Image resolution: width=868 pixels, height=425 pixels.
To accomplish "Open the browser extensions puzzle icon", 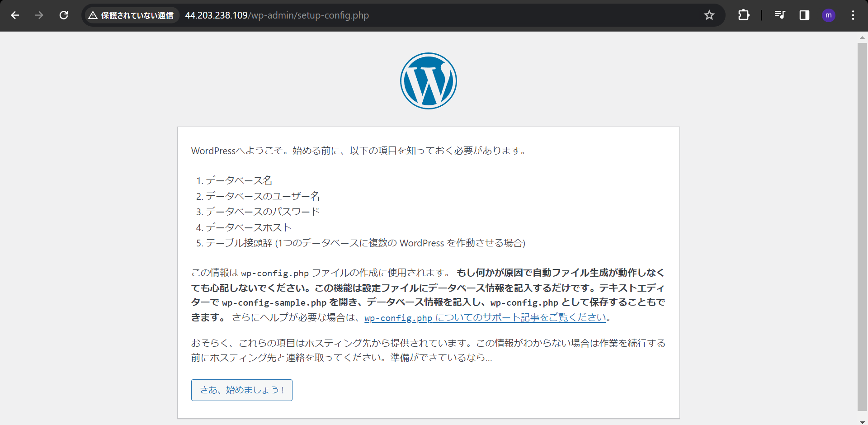I will [744, 15].
